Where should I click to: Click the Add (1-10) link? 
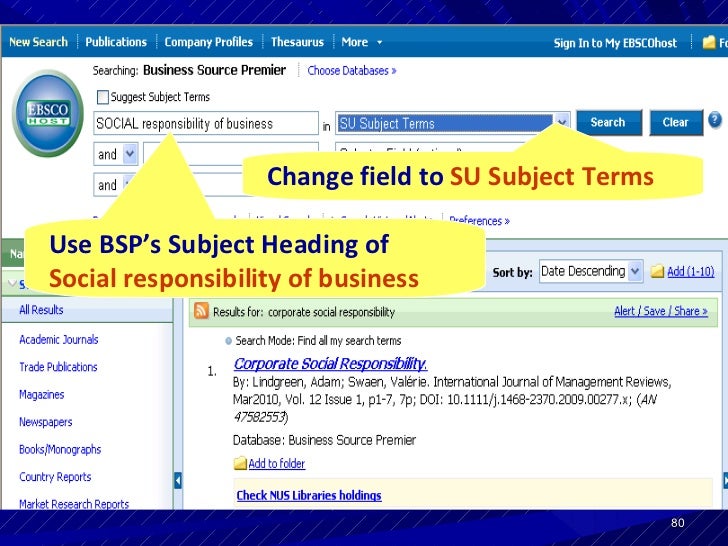[690, 271]
